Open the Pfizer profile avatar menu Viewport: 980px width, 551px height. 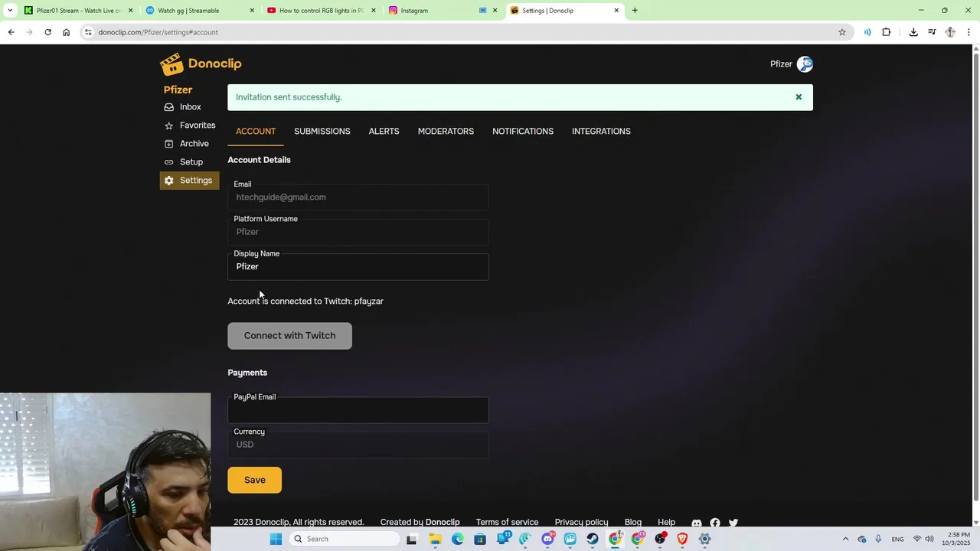click(x=805, y=64)
